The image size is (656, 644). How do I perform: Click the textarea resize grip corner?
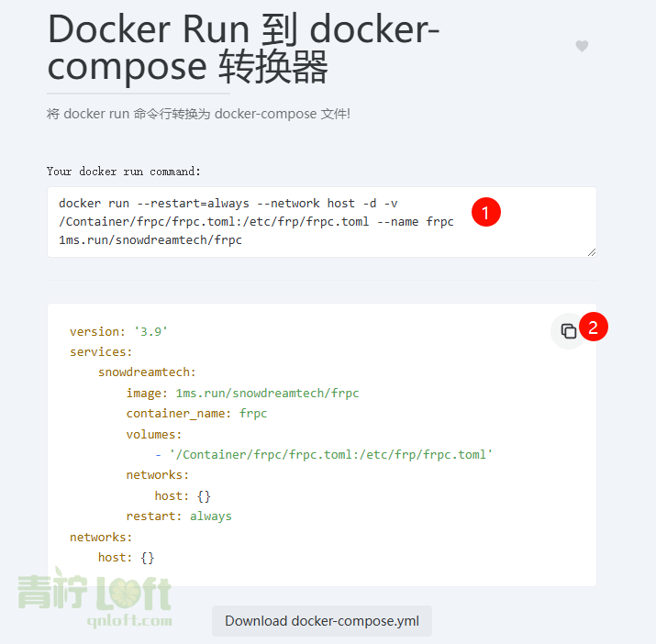tap(592, 252)
